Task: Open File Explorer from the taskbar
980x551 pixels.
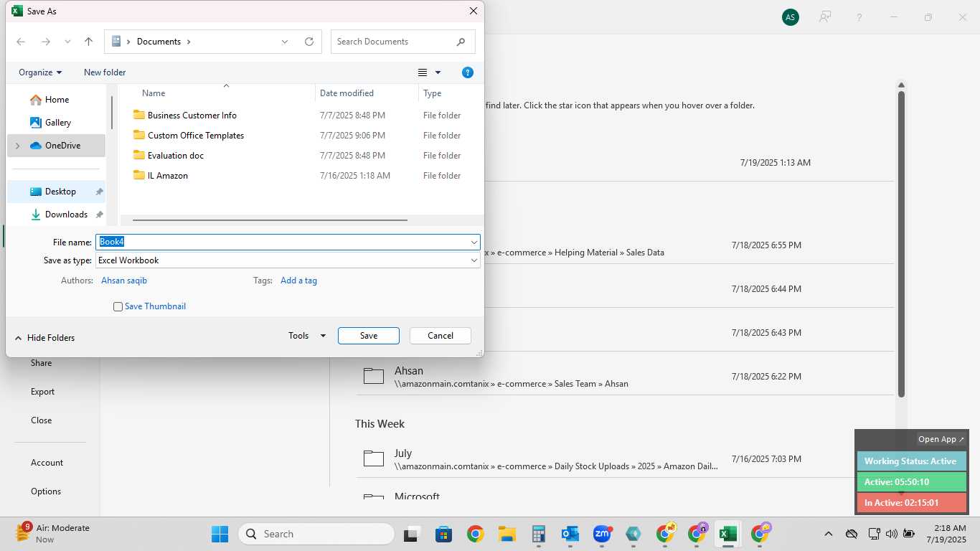Action: [507, 534]
